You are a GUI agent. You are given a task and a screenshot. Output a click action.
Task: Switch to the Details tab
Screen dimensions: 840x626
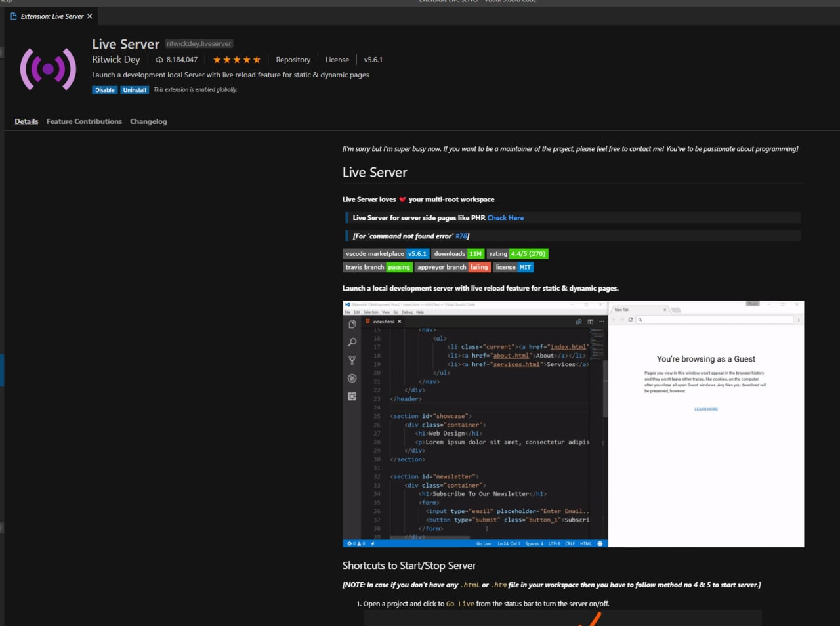point(26,121)
